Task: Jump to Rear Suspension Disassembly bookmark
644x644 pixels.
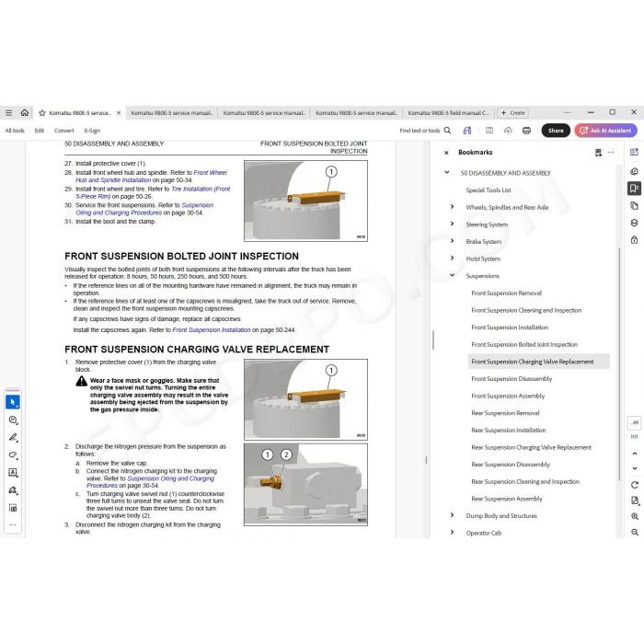Action: [511, 464]
